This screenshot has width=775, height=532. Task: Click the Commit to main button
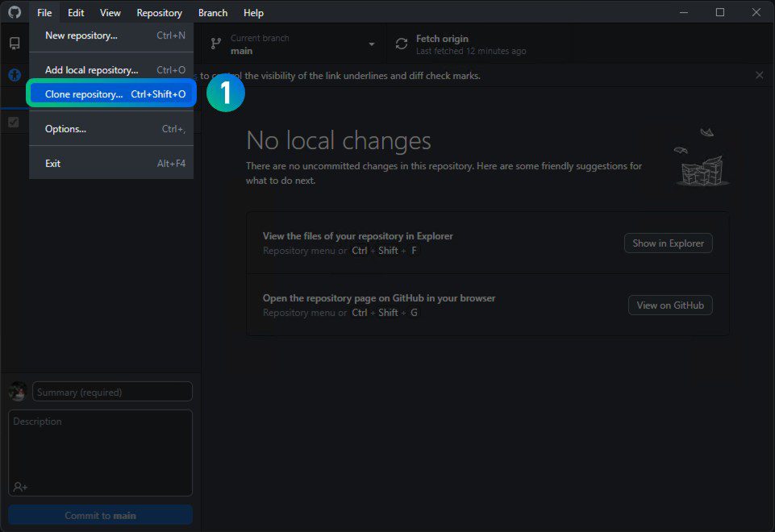(100, 515)
